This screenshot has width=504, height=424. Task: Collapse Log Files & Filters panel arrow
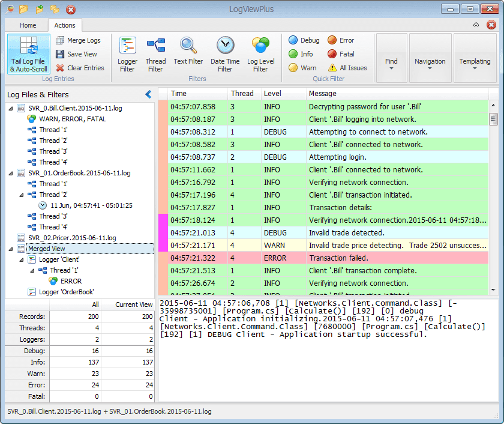(x=149, y=94)
